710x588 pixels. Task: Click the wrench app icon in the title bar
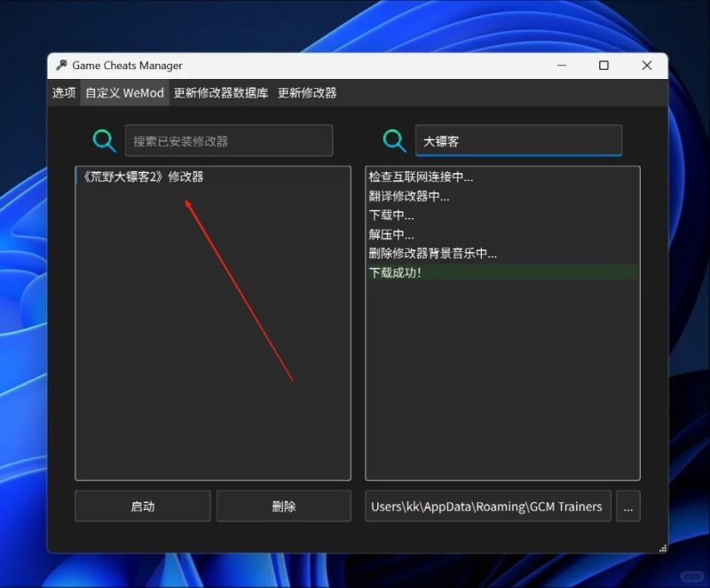(61, 65)
